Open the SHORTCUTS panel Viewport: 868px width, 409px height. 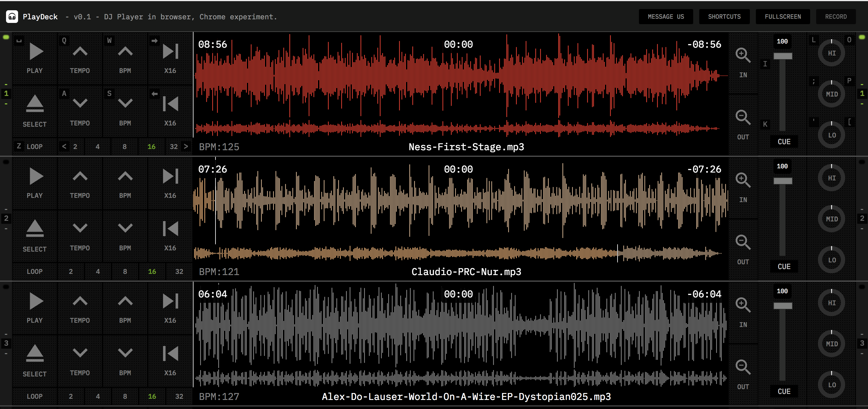724,17
